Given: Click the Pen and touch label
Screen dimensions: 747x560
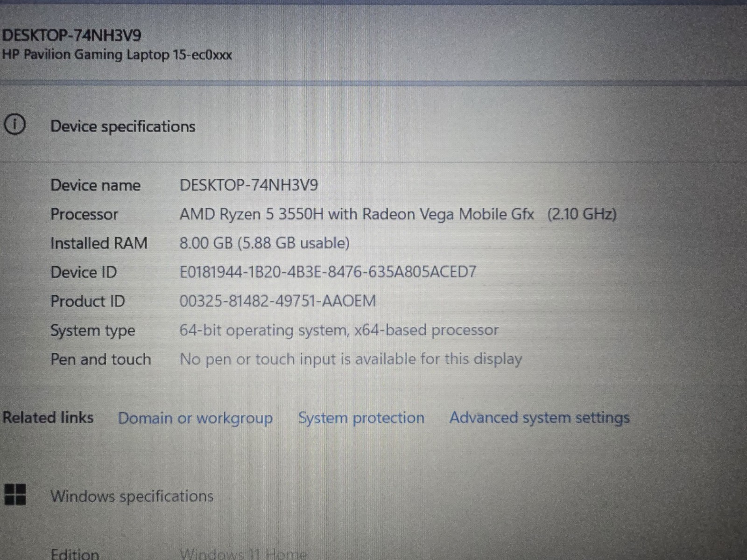Looking at the screenshot, I should 101,359.
